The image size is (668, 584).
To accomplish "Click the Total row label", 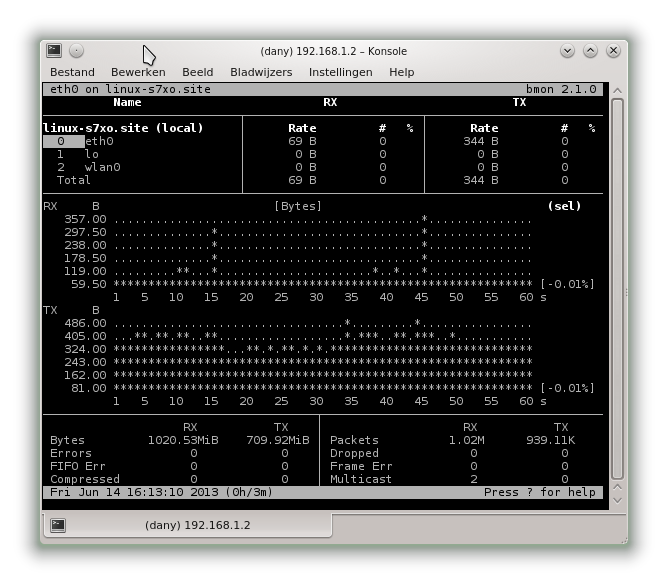I will (x=73, y=180).
